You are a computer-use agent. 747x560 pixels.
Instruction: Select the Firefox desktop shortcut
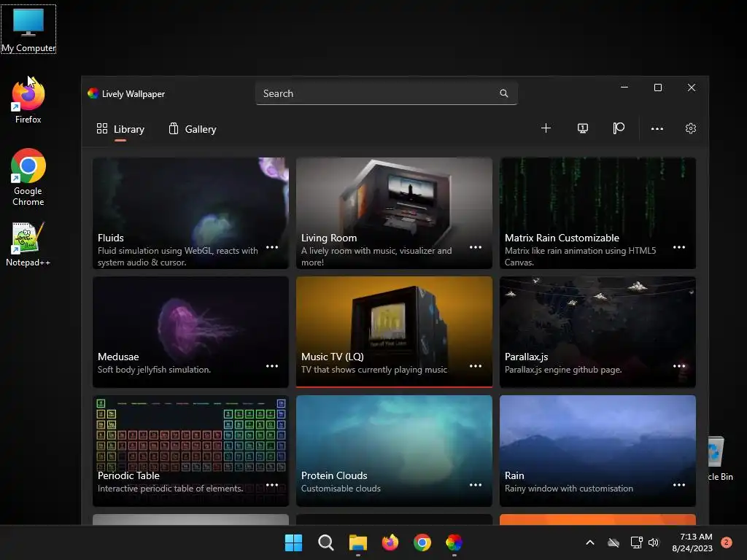coord(28,101)
